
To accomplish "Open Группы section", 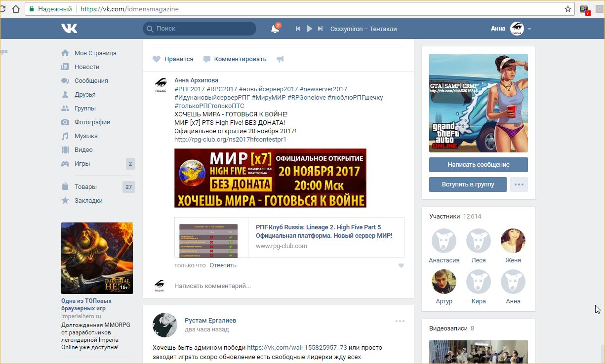I will [85, 108].
